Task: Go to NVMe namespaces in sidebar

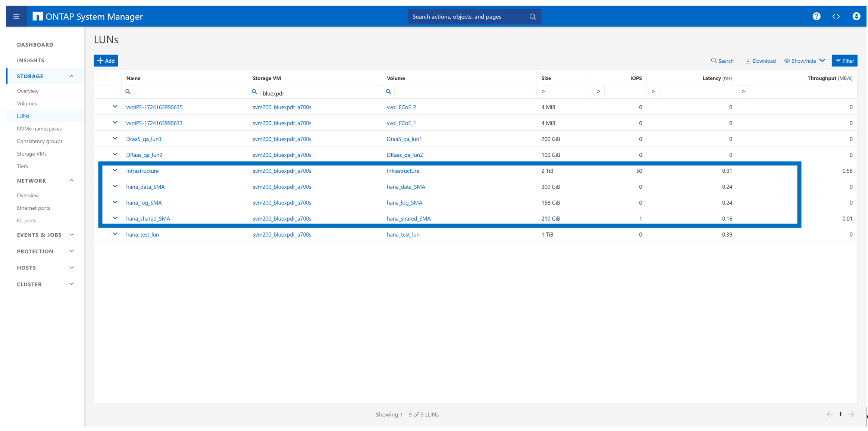Action: point(39,128)
